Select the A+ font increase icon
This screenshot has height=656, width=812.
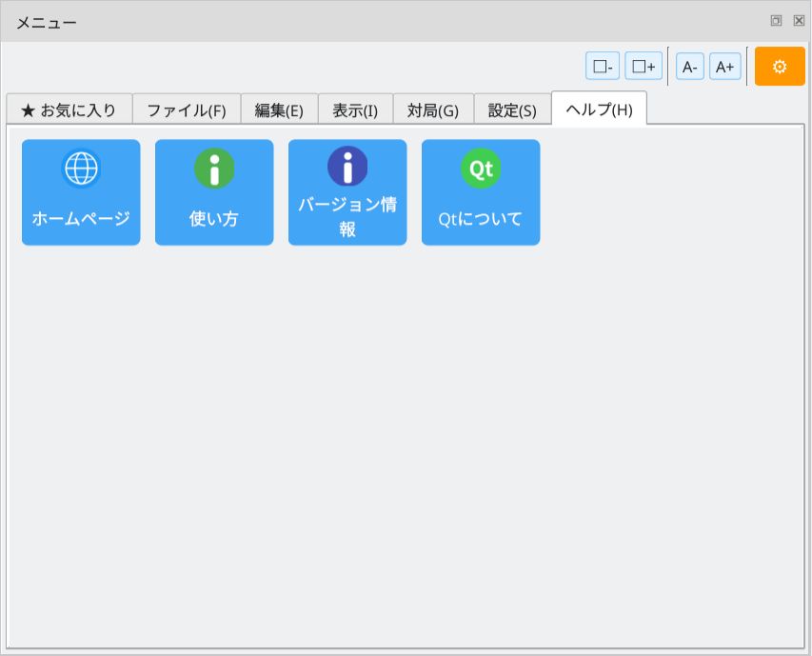coord(724,66)
